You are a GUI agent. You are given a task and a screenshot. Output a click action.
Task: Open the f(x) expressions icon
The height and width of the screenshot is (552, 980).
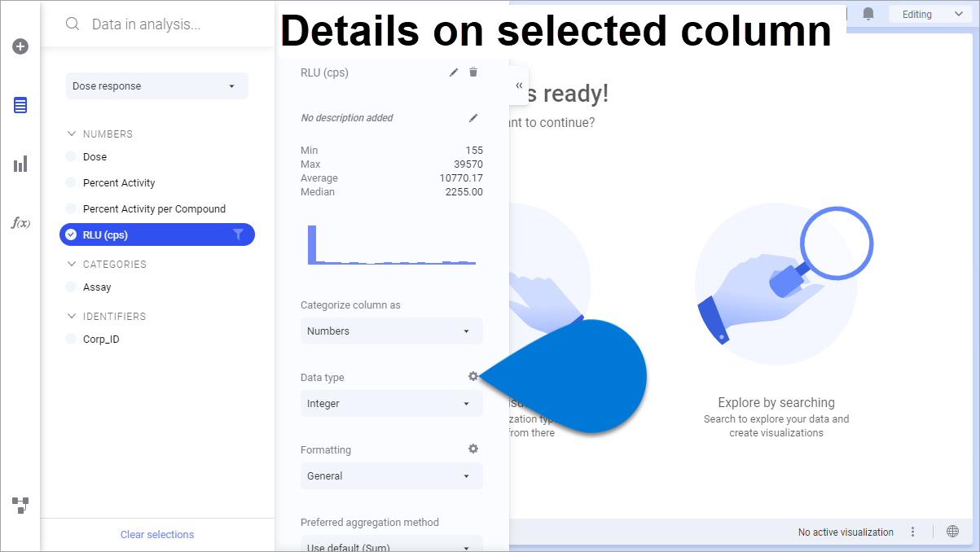(x=20, y=222)
